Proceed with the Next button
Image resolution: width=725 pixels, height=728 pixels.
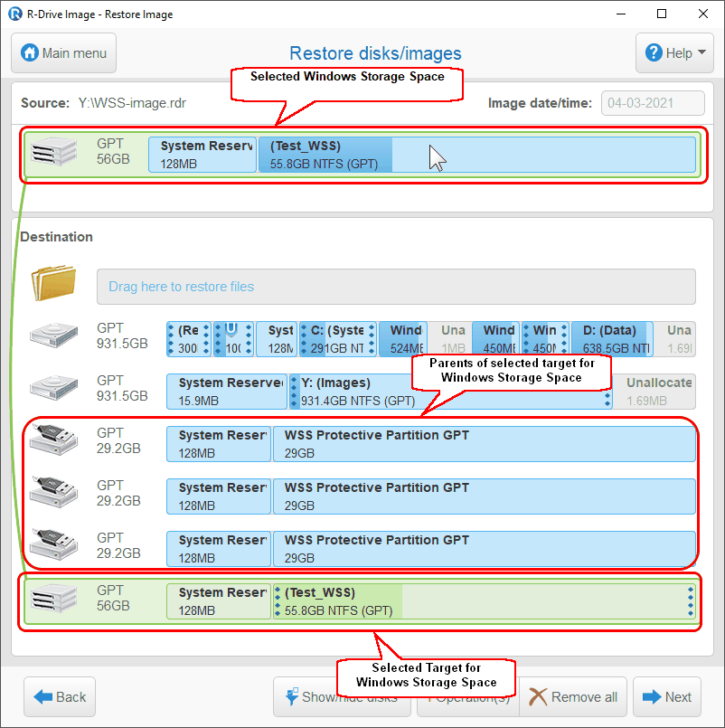[x=667, y=696]
